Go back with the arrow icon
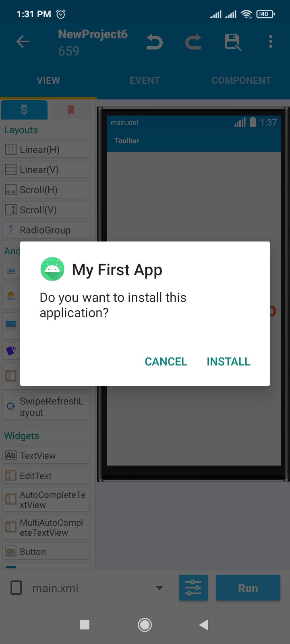 click(23, 41)
